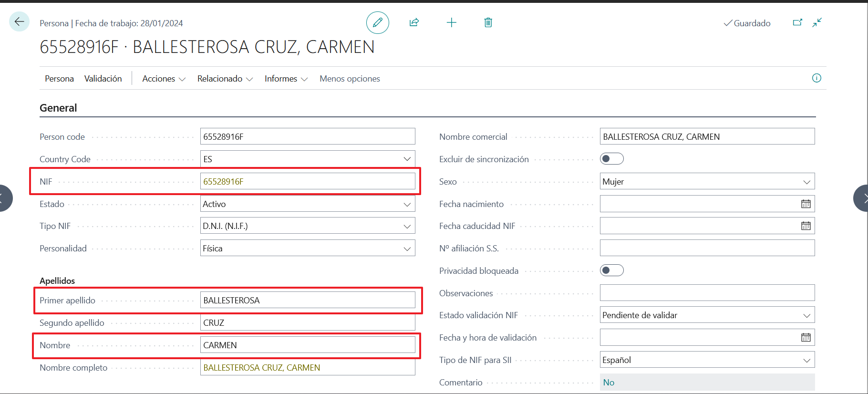Click the Segundo apellido input field
This screenshot has height=394, width=868.
pos(307,323)
